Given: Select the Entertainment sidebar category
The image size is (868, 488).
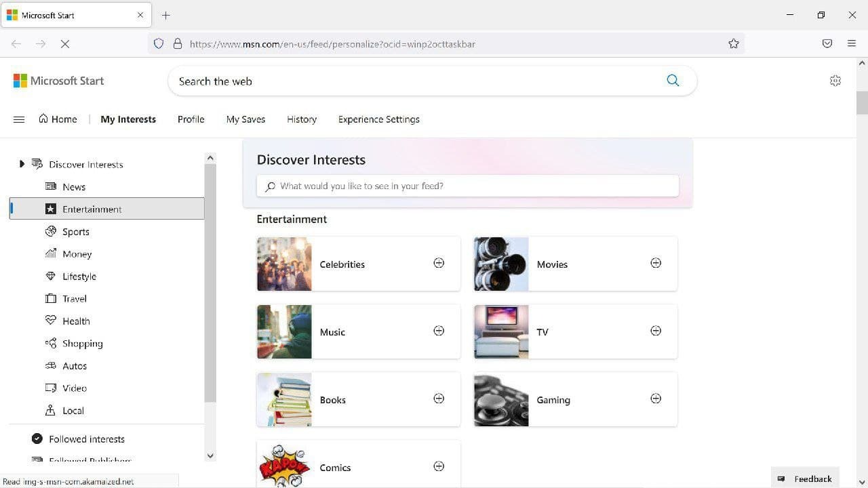Looking at the screenshot, I should (106, 209).
